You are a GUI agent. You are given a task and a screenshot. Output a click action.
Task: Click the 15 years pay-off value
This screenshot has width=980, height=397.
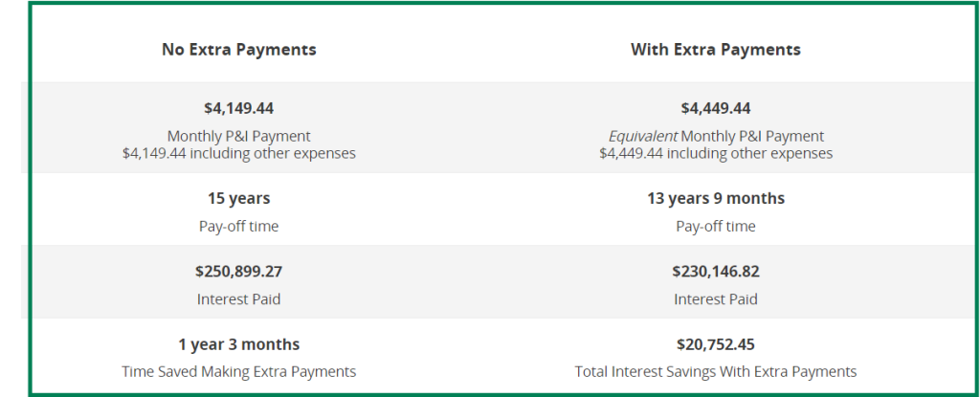pos(238,198)
